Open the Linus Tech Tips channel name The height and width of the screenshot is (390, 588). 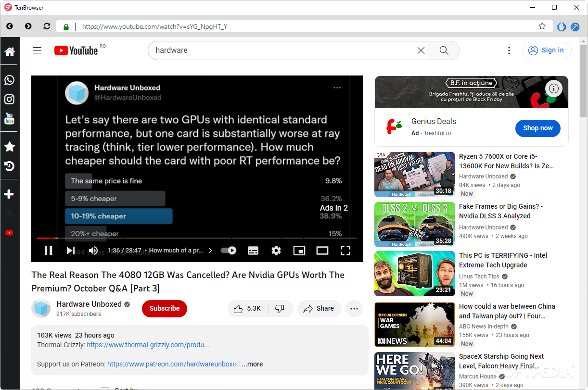point(479,277)
